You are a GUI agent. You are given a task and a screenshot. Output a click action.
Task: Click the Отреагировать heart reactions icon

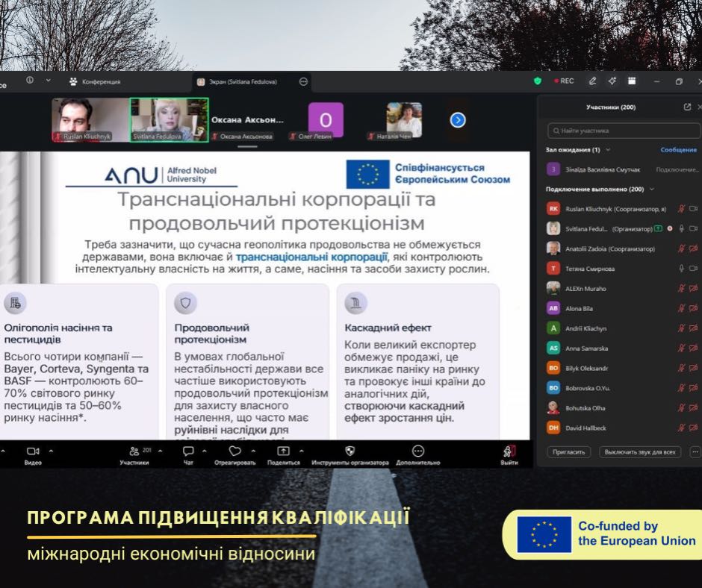[234, 451]
